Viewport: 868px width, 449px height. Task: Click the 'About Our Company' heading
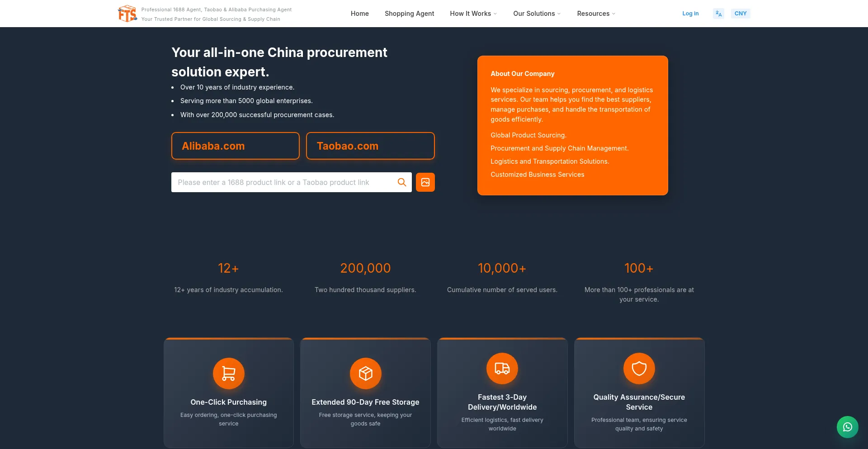pos(523,74)
